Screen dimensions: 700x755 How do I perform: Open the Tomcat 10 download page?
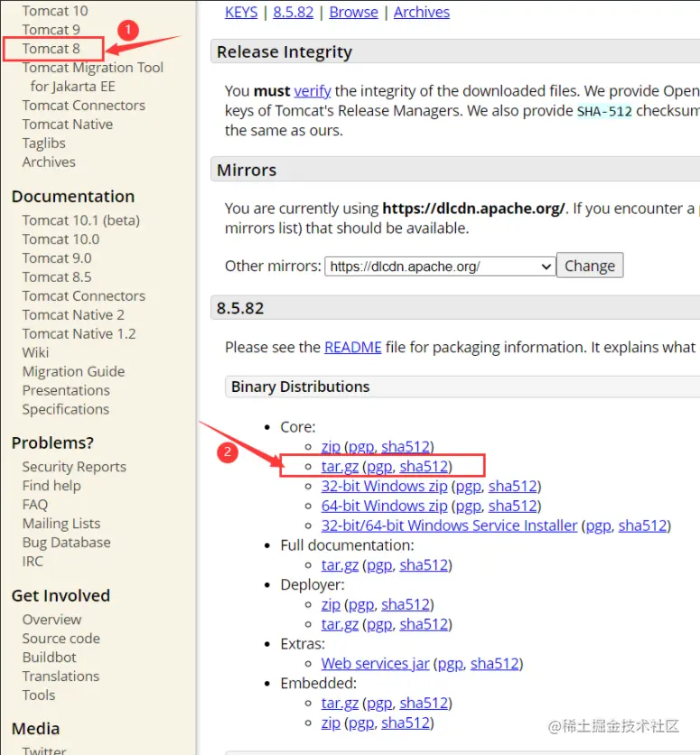[x=55, y=11]
